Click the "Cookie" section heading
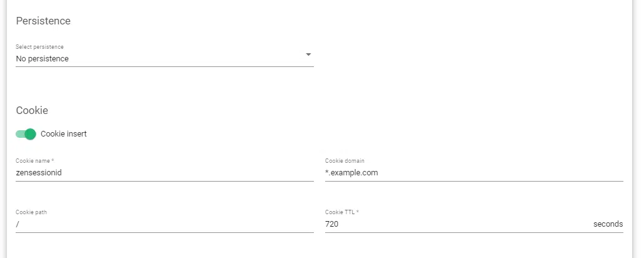Viewport: 644px width, 258px height. tap(32, 110)
